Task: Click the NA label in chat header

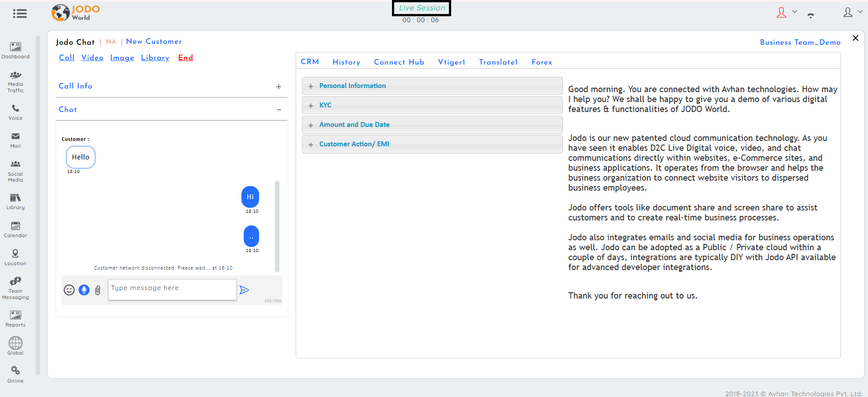Action: 111,42
